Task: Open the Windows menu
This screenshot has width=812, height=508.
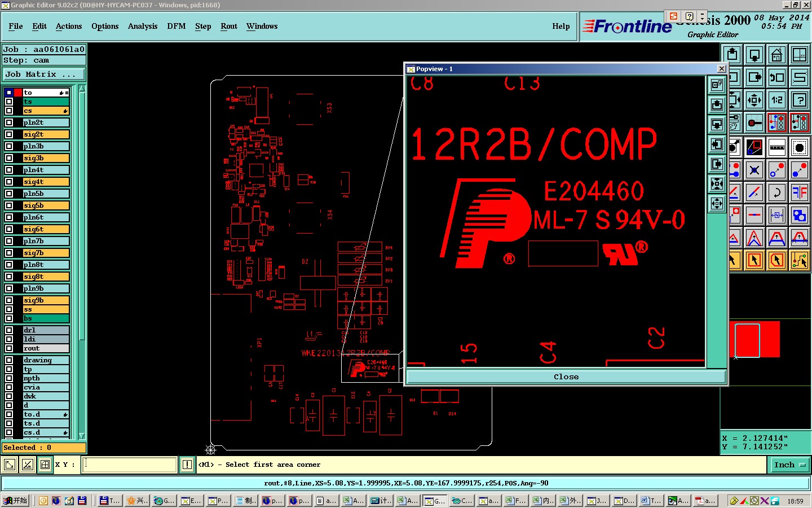Action: (262, 27)
